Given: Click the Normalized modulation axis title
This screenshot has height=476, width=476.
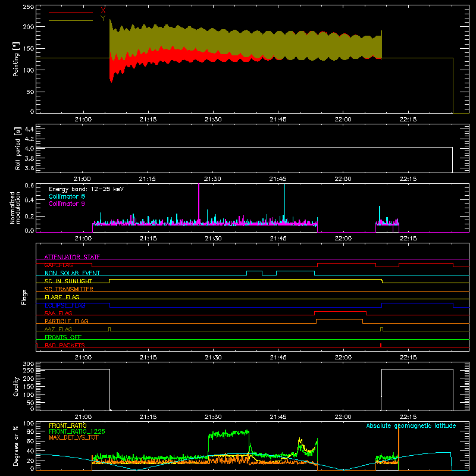Looking at the screenshot, I should coord(15,208).
